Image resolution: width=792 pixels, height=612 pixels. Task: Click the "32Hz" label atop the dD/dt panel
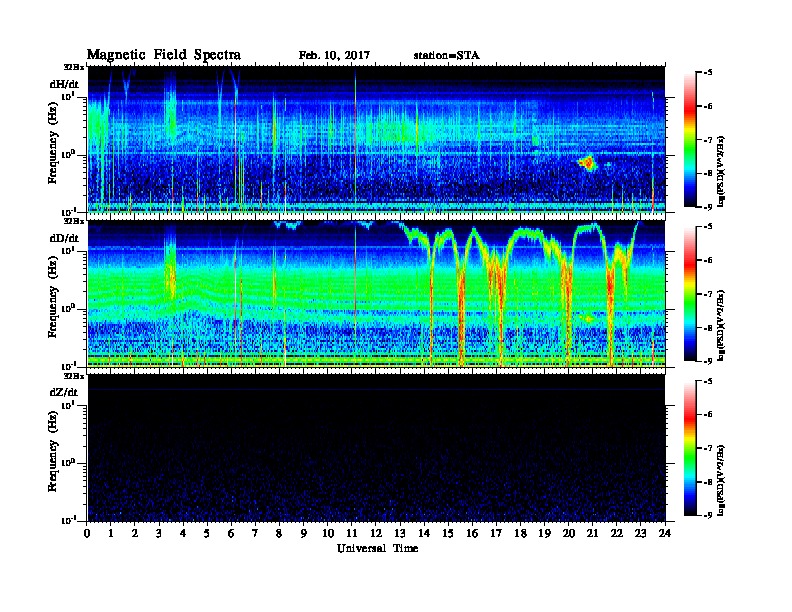[73, 221]
